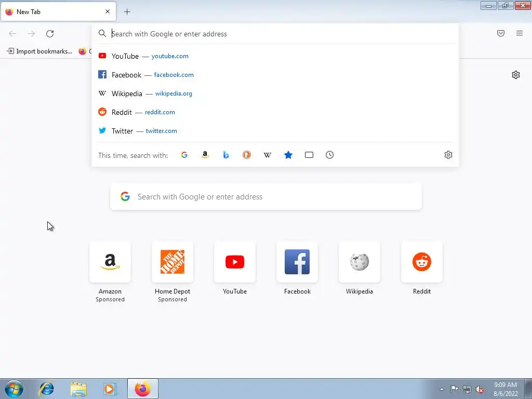532x399 pixels.
Task: Search bookmarks with the star icon
Action: tap(288, 155)
